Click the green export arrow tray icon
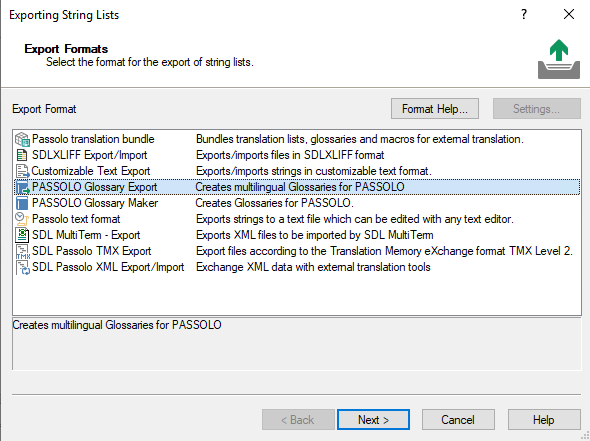590x441 pixels. 559,59
